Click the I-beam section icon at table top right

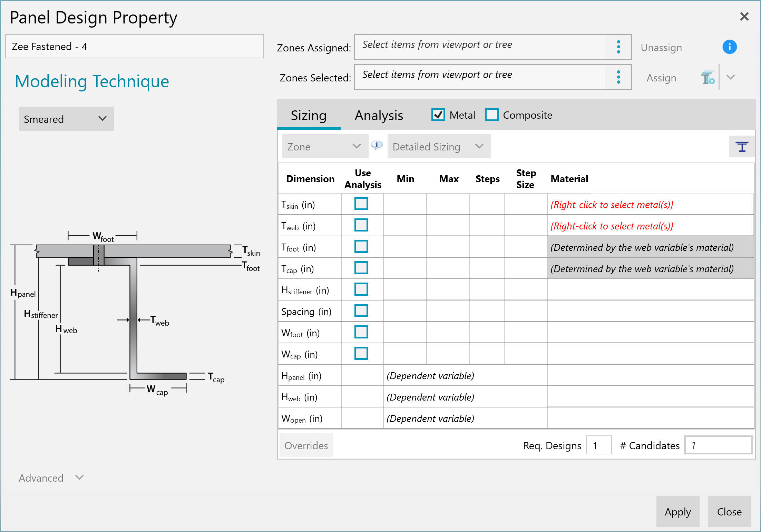(x=741, y=147)
